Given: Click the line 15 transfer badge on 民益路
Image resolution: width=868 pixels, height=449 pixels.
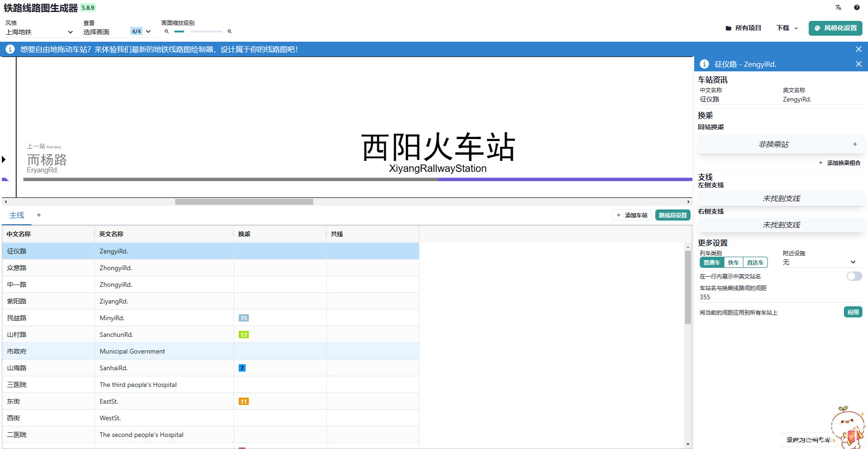Looking at the screenshot, I should click(x=244, y=318).
